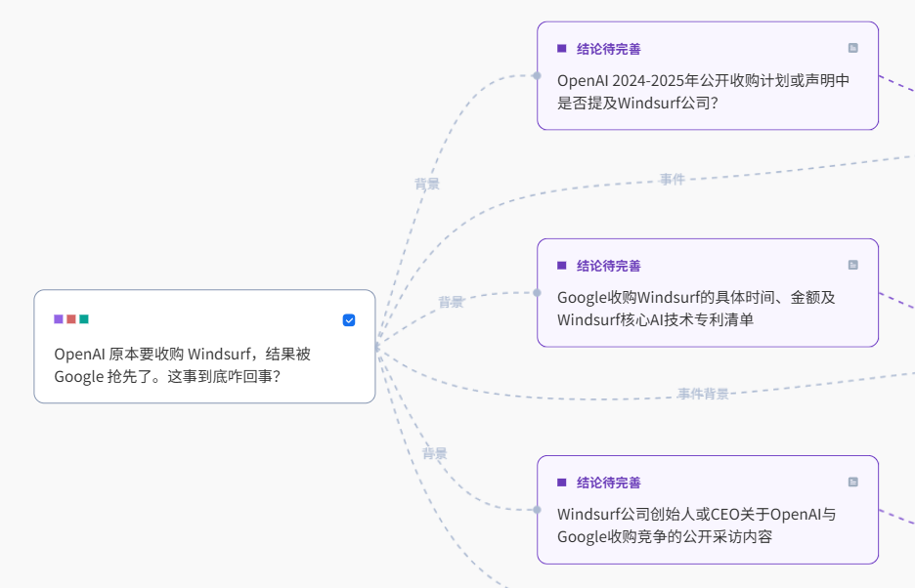915x588 pixels.
Task: Click the 背景 label on edge to OpenAI 2024-2025 node
Action: [x=427, y=184]
